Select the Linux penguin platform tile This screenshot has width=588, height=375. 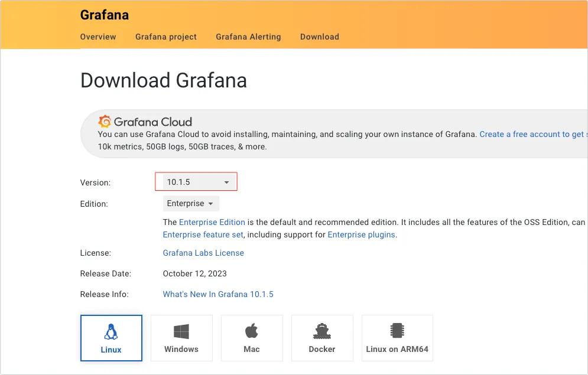pyautogui.click(x=111, y=338)
